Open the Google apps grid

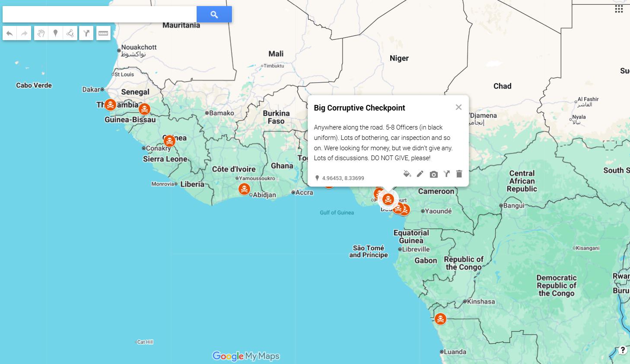tap(619, 9)
